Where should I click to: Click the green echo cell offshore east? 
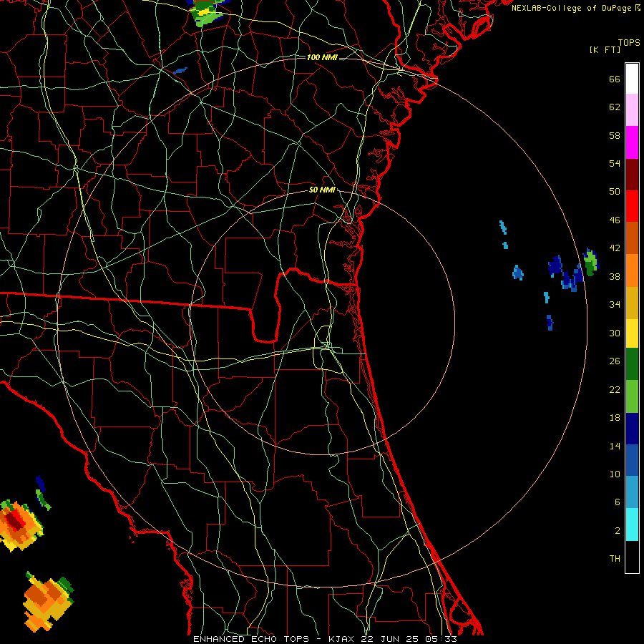tap(590, 263)
